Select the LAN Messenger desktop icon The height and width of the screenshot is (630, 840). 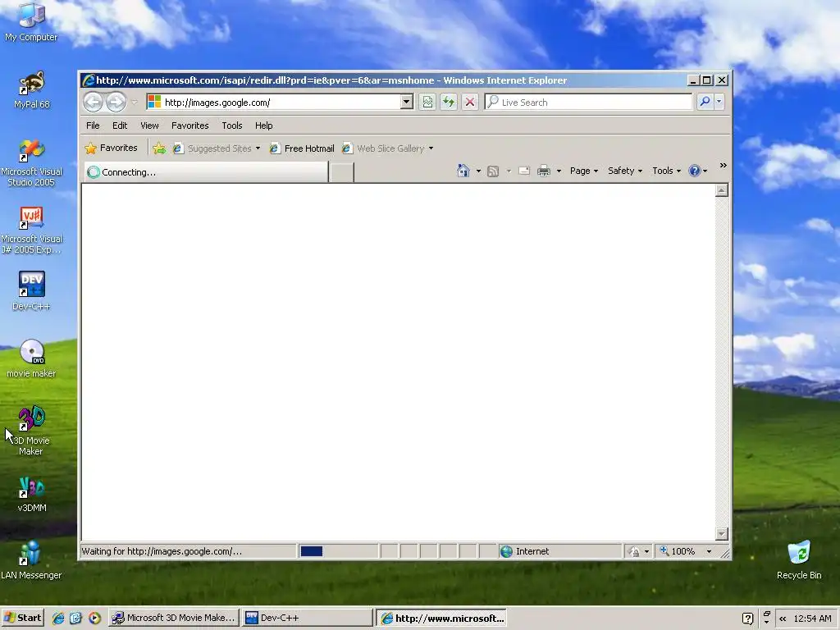(31, 559)
